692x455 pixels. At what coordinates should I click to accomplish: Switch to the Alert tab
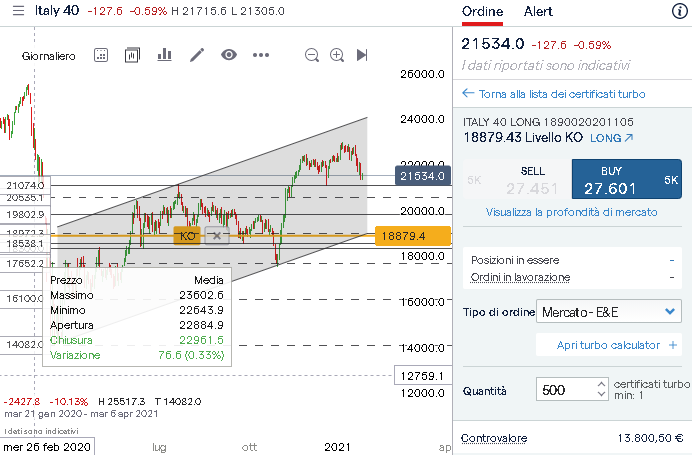coord(538,12)
